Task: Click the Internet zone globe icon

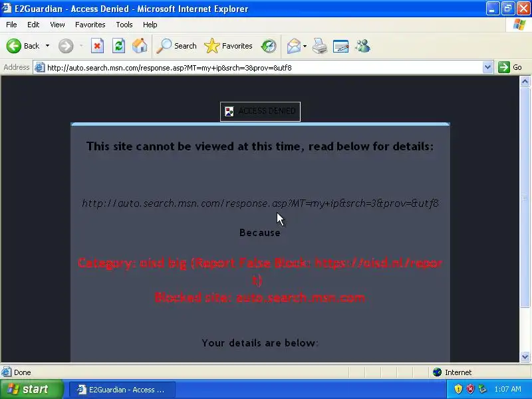Action: coord(437,372)
